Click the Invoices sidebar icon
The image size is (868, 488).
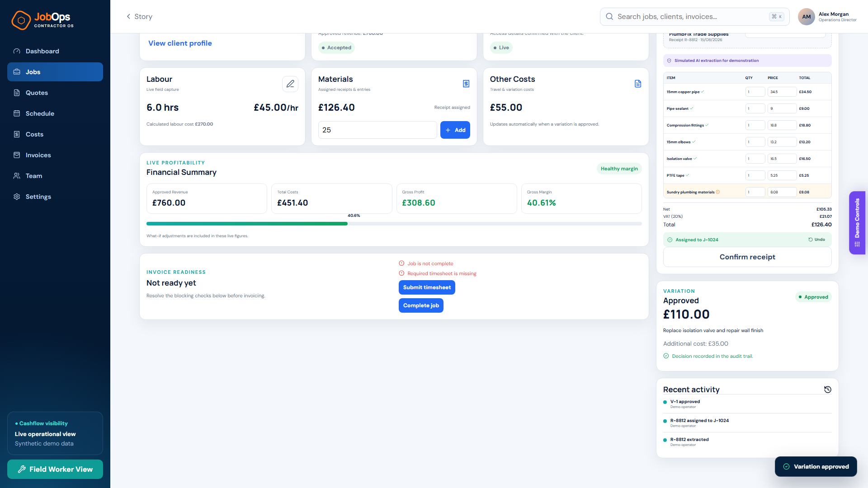click(x=17, y=155)
